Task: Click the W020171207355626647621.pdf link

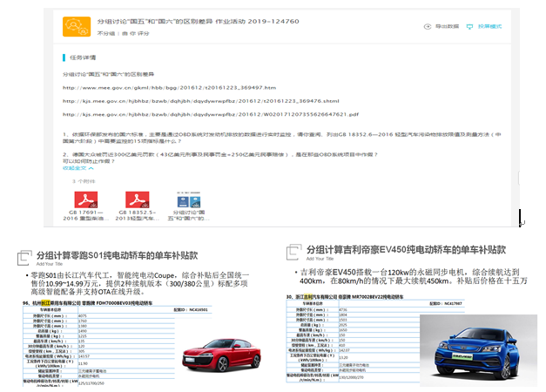Action: pyautogui.click(x=211, y=115)
